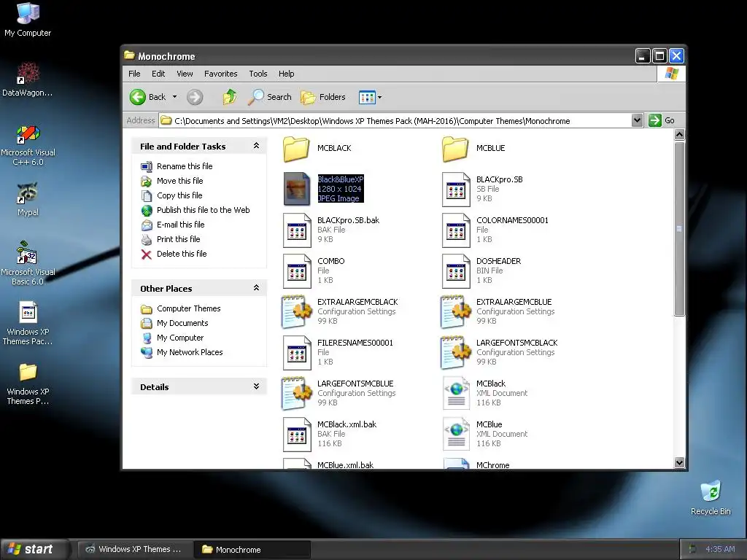Click the file list scroll up arrow

pyautogui.click(x=679, y=135)
